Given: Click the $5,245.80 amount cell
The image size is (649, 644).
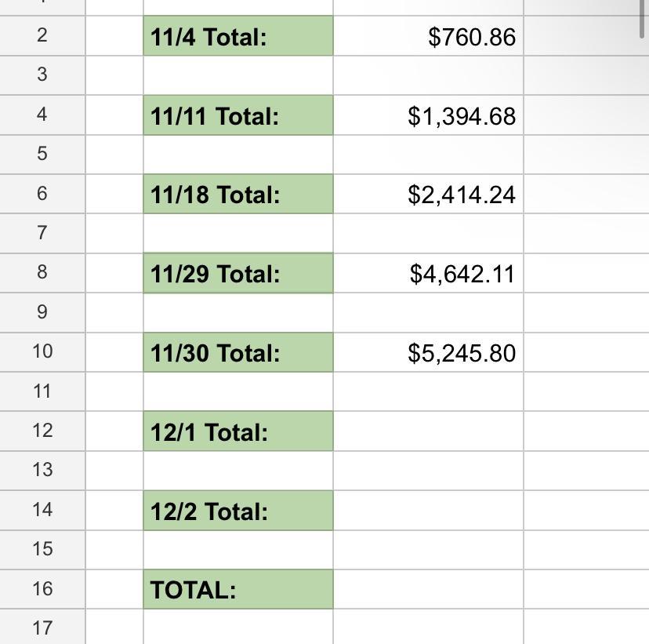Looking at the screenshot, I should click(428, 353).
